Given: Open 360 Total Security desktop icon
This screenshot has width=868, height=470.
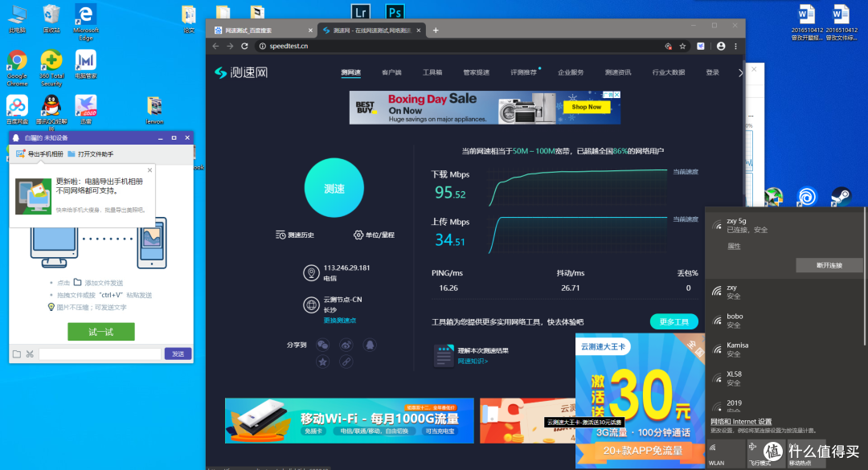Looking at the screenshot, I should pyautogui.click(x=51, y=68).
